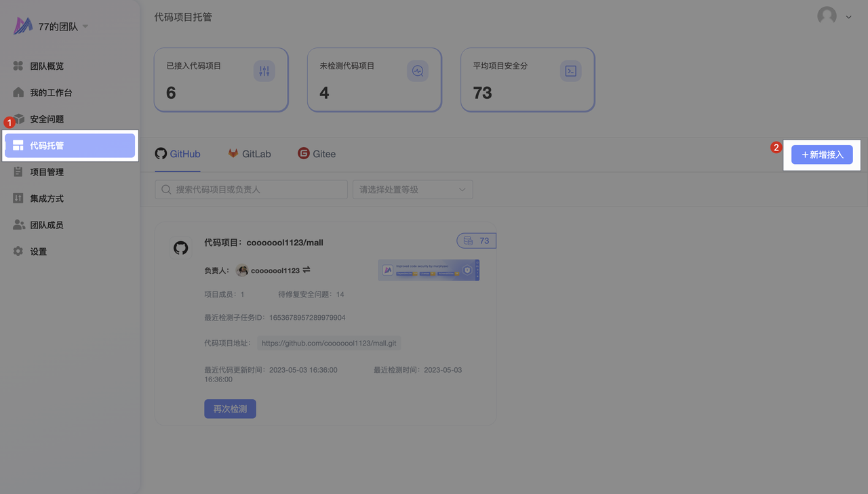Switch to the GitLab tab

(249, 154)
